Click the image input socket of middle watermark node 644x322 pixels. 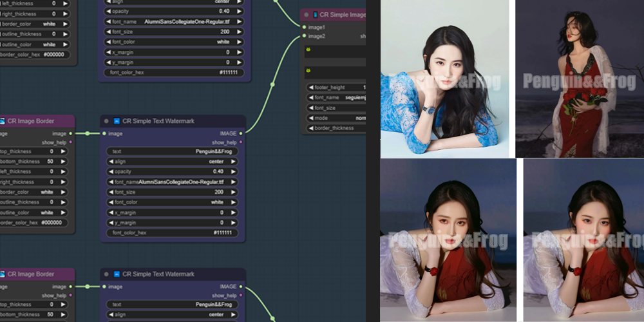[x=104, y=133]
